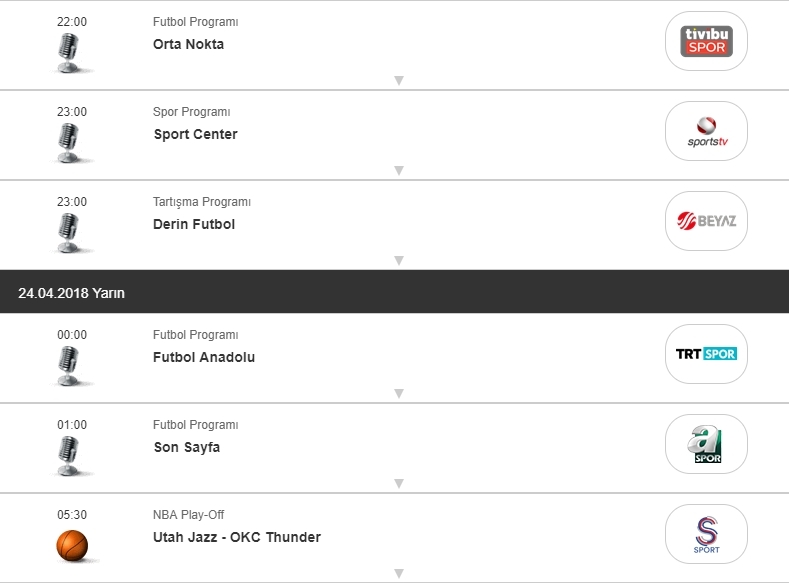Image resolution: width=789 pixels, height=583 pixels.
Task: Click the A Spor channel logo
Action: (x=706, y=444)
